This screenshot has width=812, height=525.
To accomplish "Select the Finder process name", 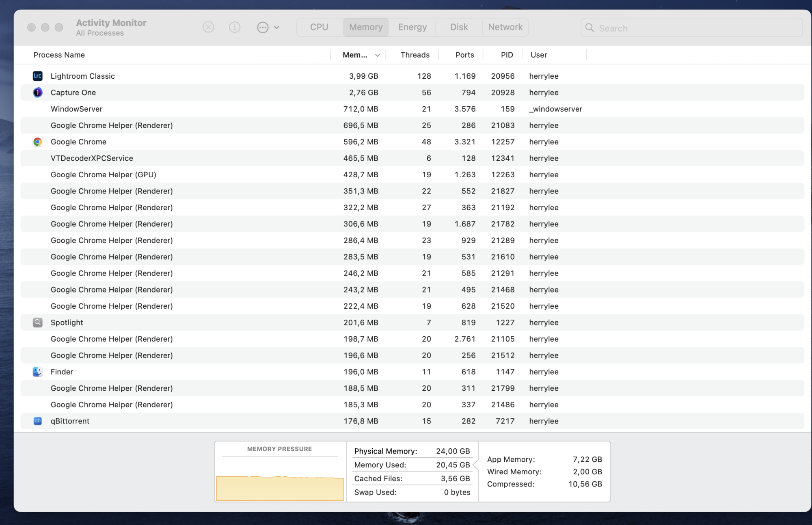I will [62, 372].
